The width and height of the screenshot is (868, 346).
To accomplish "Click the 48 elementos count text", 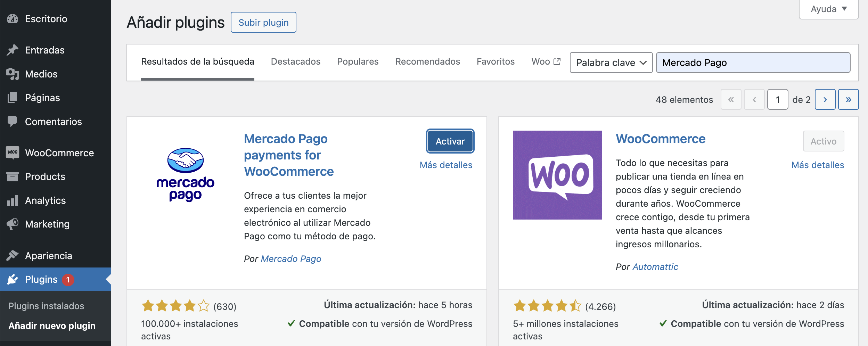I will click(x=685, y=100).
